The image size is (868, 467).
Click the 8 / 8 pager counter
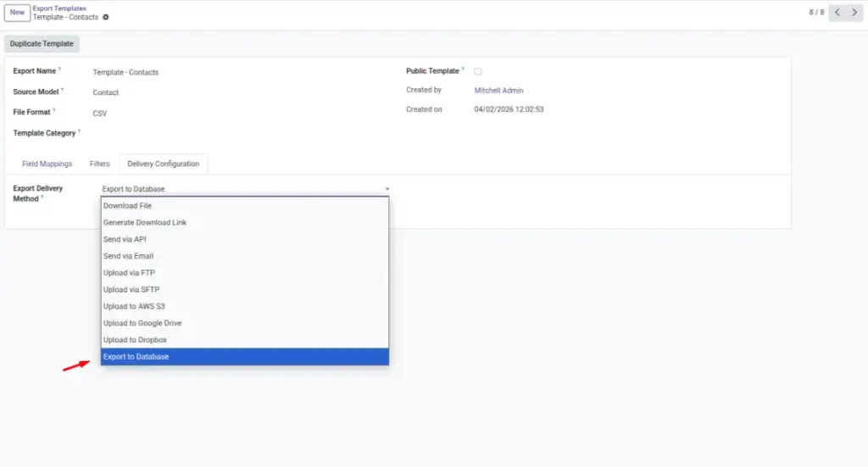(x=816, y=12)
